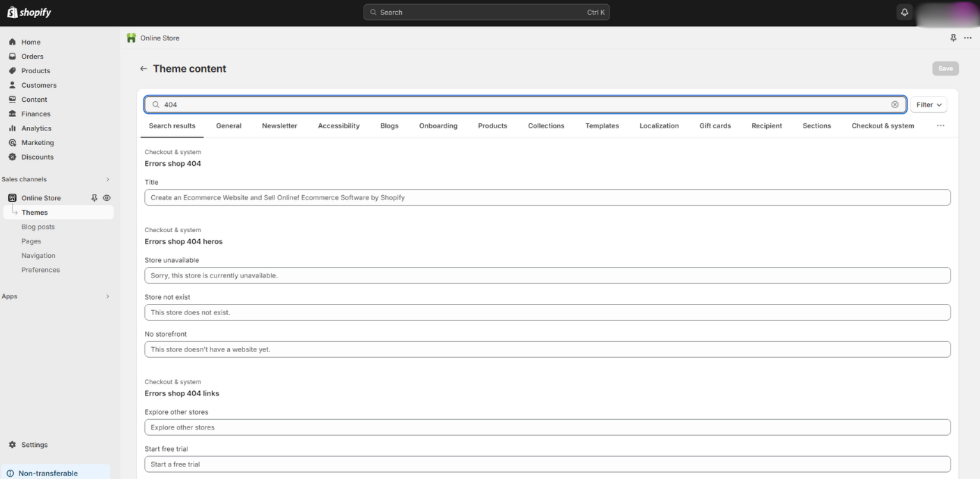Edit the No storefront field
Screen dimensions: 980x479
point(547,349)
